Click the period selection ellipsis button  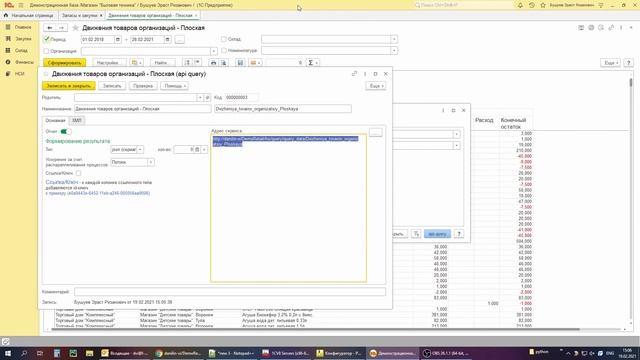pos(180,40)
